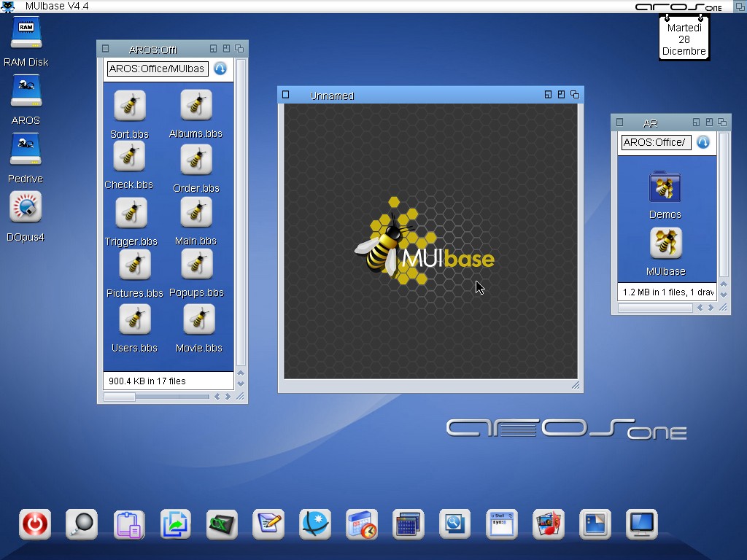Click down scroll arrow in Demos window

tap(724, 294)
